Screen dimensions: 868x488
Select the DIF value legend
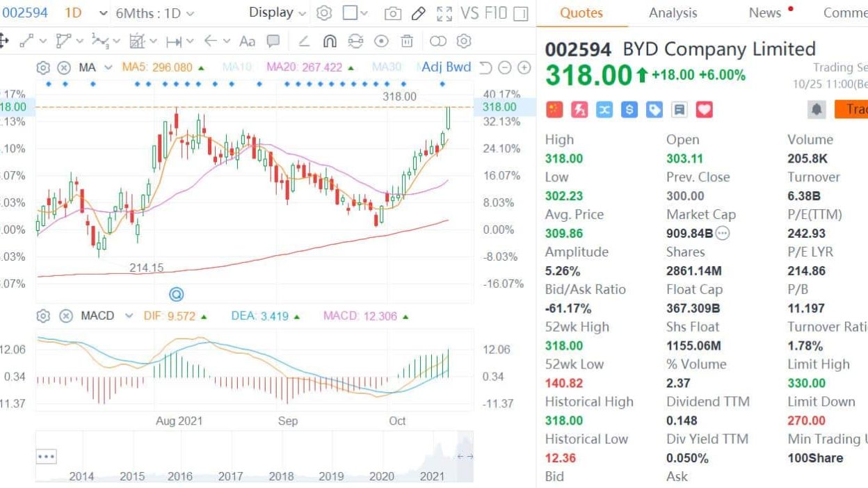coord(175,316)
